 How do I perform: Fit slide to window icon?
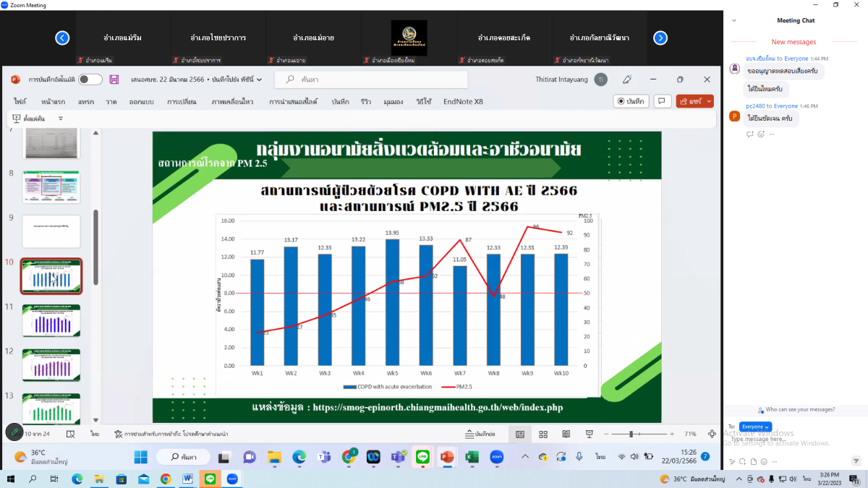tap(712, 434)
